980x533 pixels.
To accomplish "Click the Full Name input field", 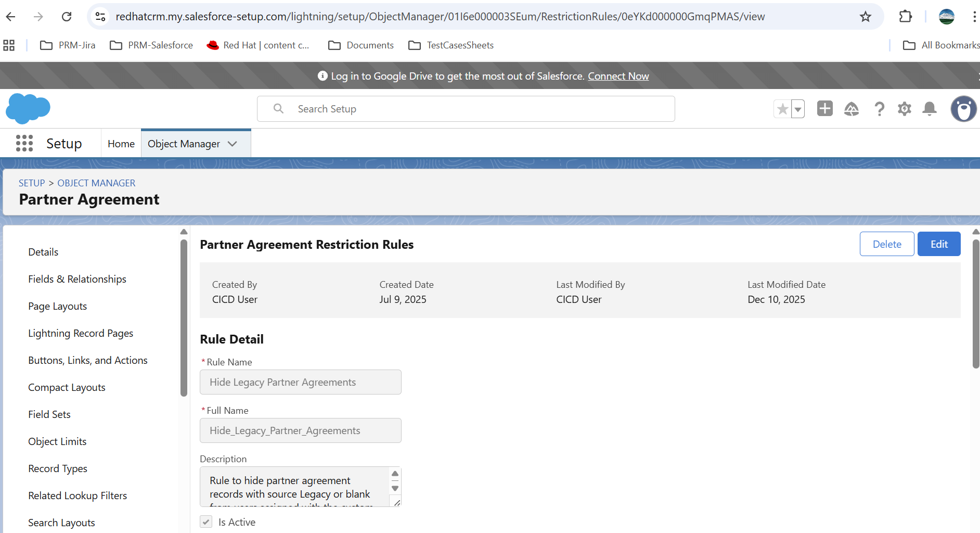I will coord(301,430).
